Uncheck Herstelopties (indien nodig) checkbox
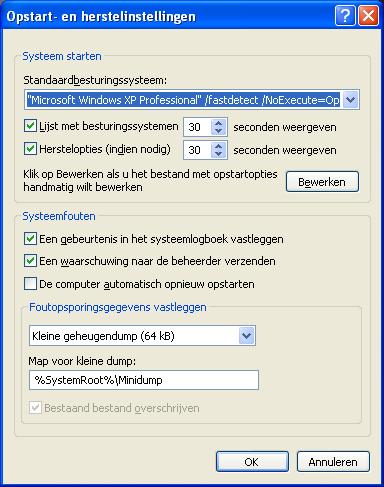This screenshot has height=487, width=384. (x=30, y=149)
